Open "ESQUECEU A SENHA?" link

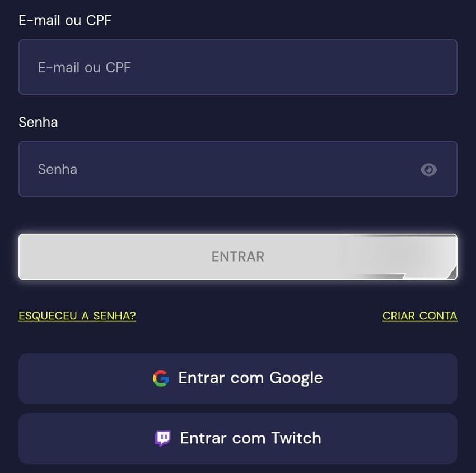(x=77, y=316)
